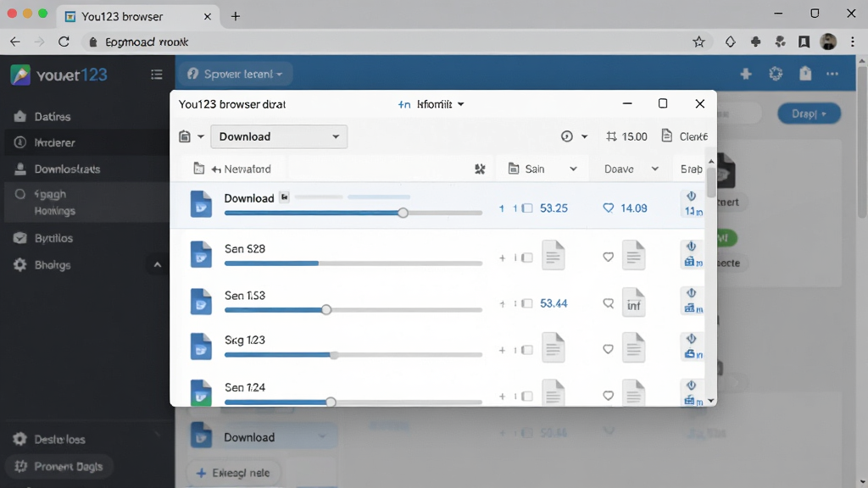Image resolution: width=868 pixels, height=488 pixels.
Task: Favorite the Download row with heart icon
Action: click(608, 208)
